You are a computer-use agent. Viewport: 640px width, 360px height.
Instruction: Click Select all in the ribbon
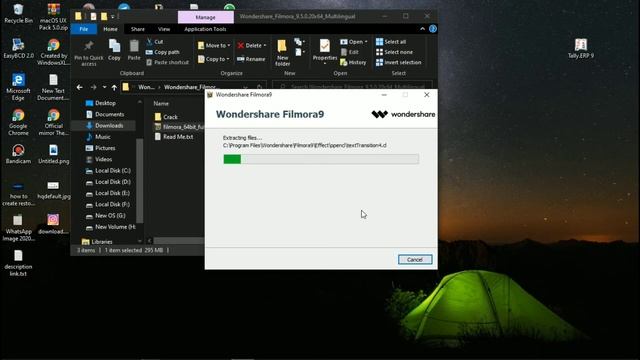[391, 42]
